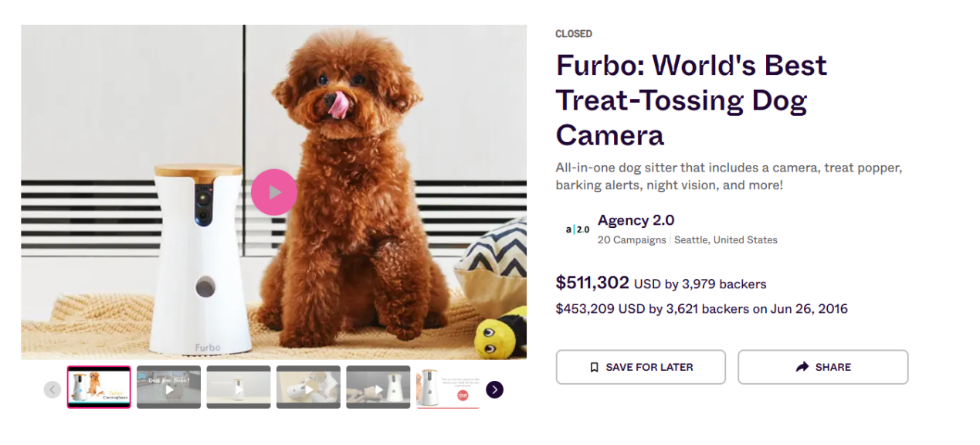
Task: Open the CNET quote image thumbnail
Action: [x=447, y=387]
